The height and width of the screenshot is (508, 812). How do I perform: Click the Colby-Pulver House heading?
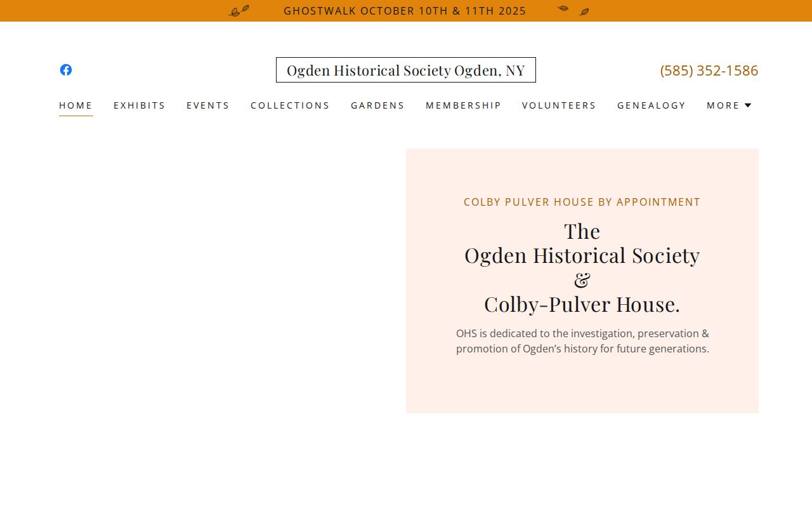[x=582, y=267]
